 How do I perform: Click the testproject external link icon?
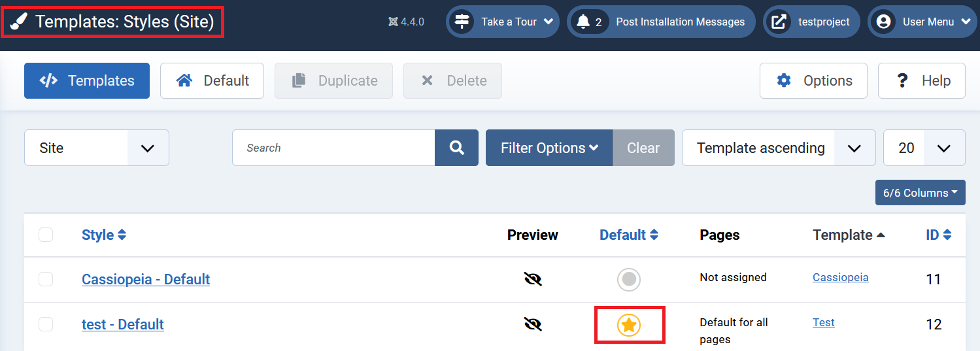pyautogui.click(x=778, y=22)
